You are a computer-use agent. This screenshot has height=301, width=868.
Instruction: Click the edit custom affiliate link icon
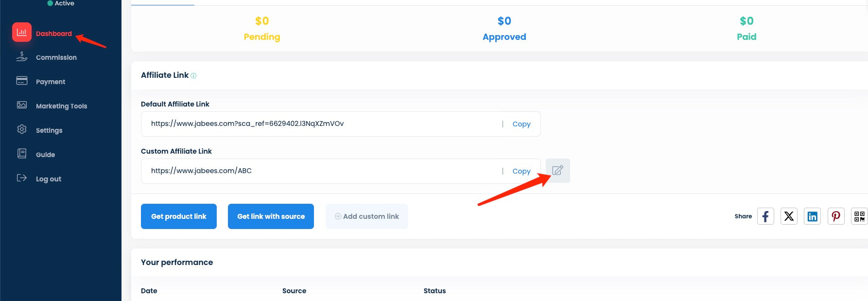(557, 171)
